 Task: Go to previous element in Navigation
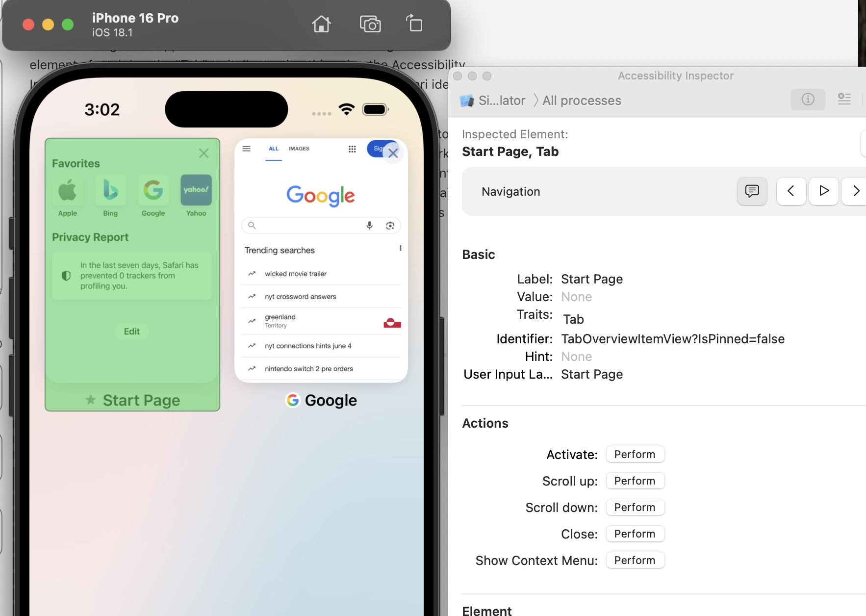pos(791,191)
